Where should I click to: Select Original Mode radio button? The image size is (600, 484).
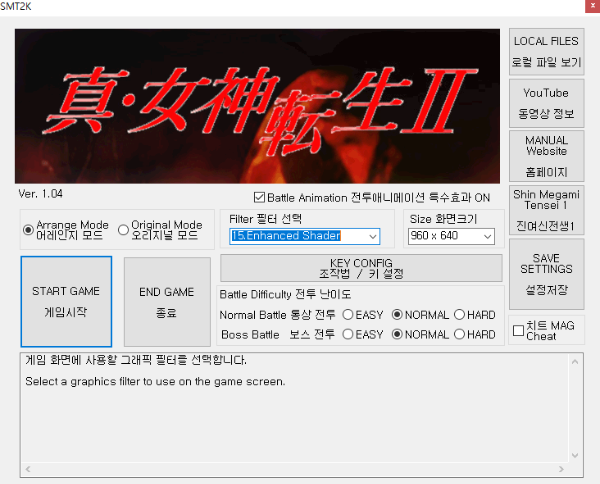click(123, 230)
